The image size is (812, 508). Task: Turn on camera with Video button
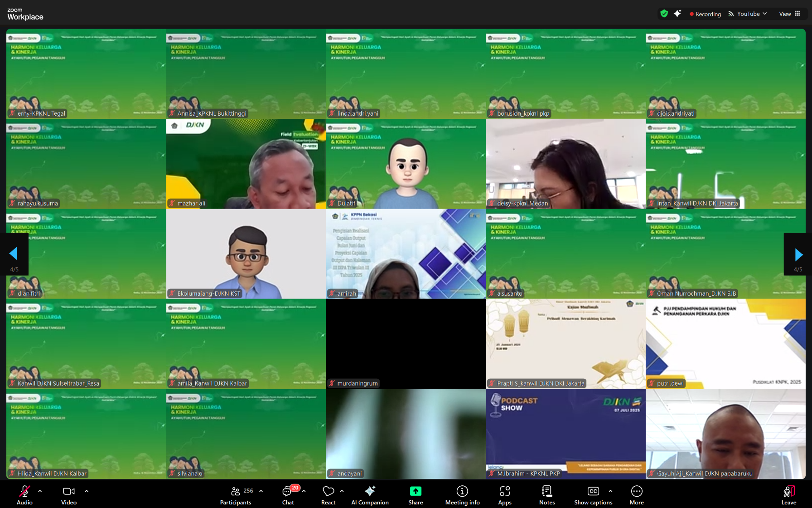coord(69,494)
